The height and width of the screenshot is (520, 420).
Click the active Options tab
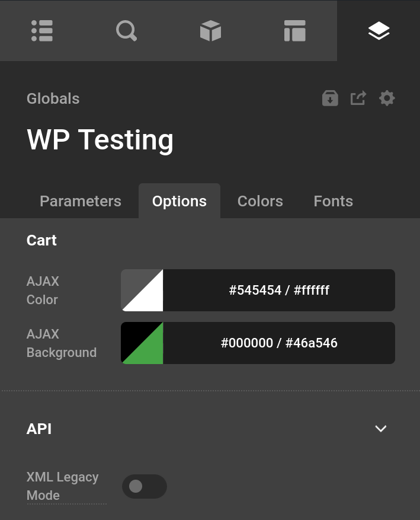click(179, 201)
